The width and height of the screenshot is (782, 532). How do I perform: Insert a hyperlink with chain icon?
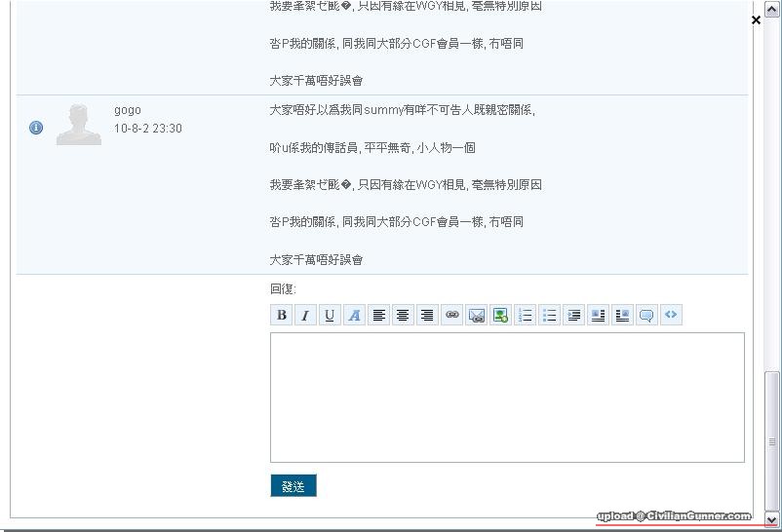coord(451,315)
